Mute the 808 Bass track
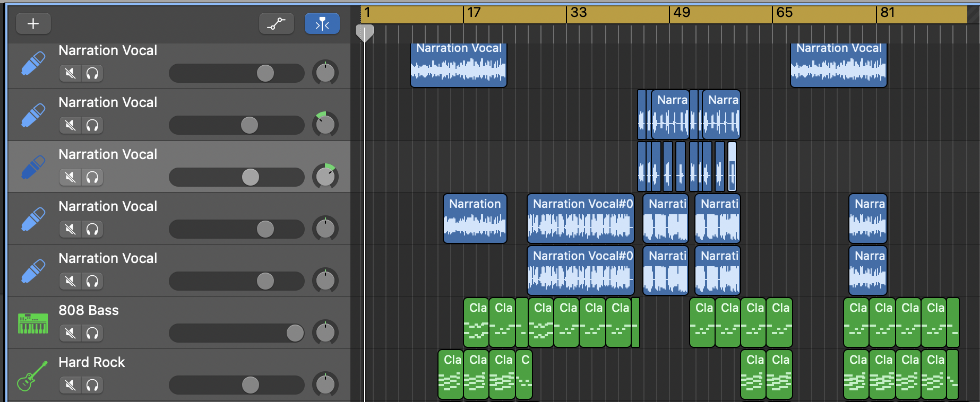Screen dimensions: 980x402 click(x=70, y=333)
